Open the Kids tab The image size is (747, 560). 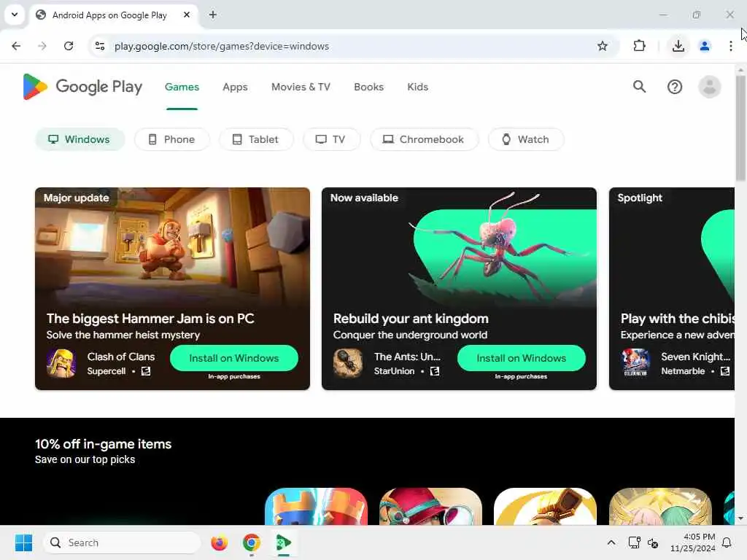pos(418,87)
